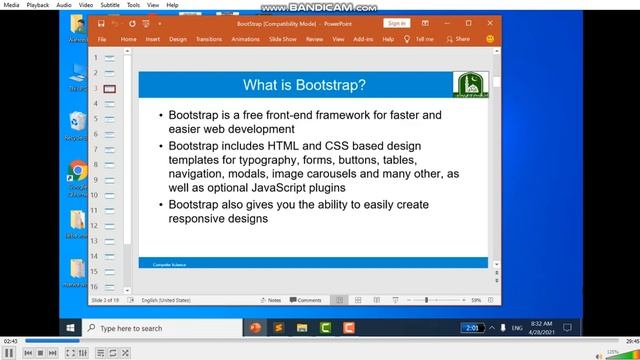Open VLC Help menu
Image resolution: width=640 pixels, height=360 pixels.
[x=172, y=5]
